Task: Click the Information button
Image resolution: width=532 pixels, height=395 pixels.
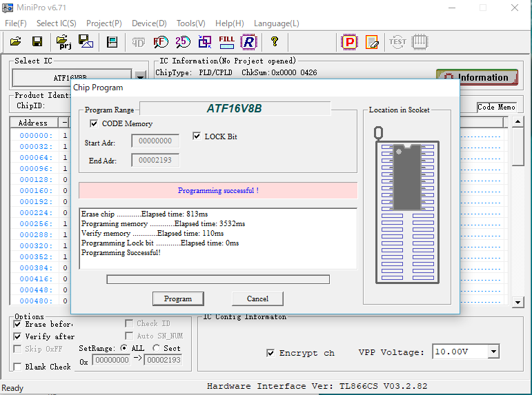Action: click(477, 77)
